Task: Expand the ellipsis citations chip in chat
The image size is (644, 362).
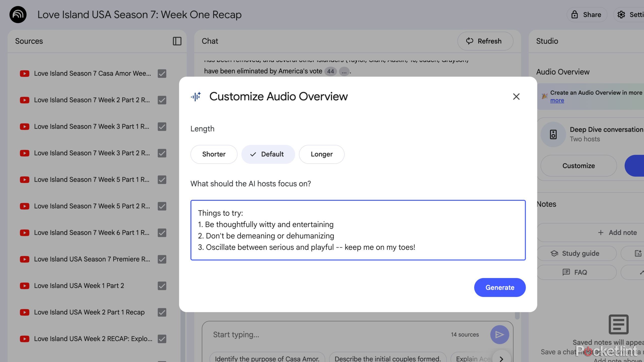Action: pyautogui.click(x=344, y=71)
